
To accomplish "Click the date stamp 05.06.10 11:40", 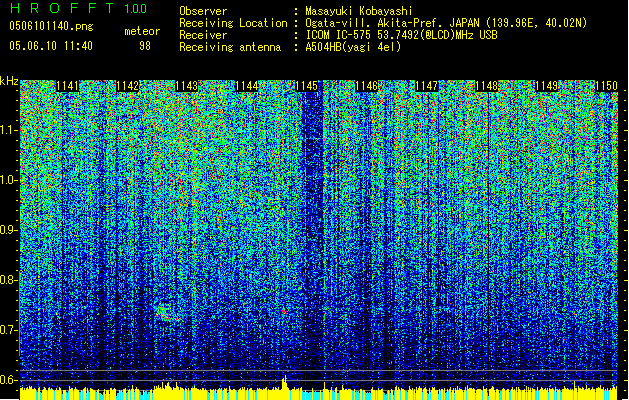I will coord(51,46).
